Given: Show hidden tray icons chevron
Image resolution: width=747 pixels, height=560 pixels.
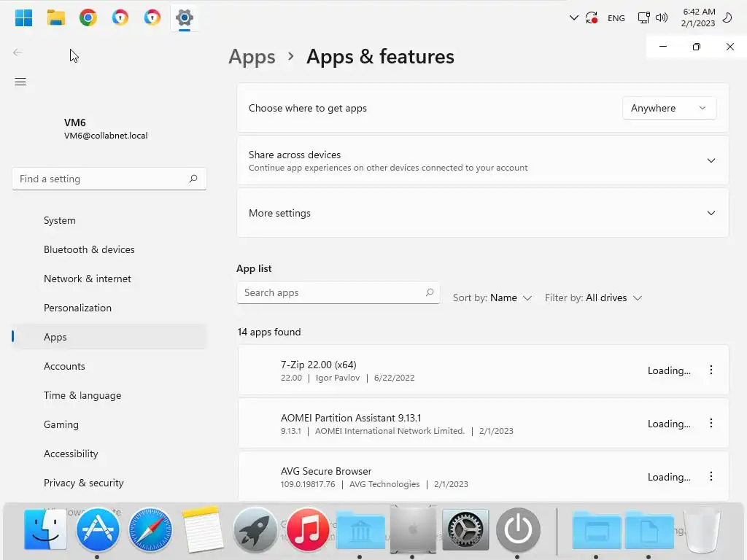Looking at the screenshot, I should (x=573, y=18).
